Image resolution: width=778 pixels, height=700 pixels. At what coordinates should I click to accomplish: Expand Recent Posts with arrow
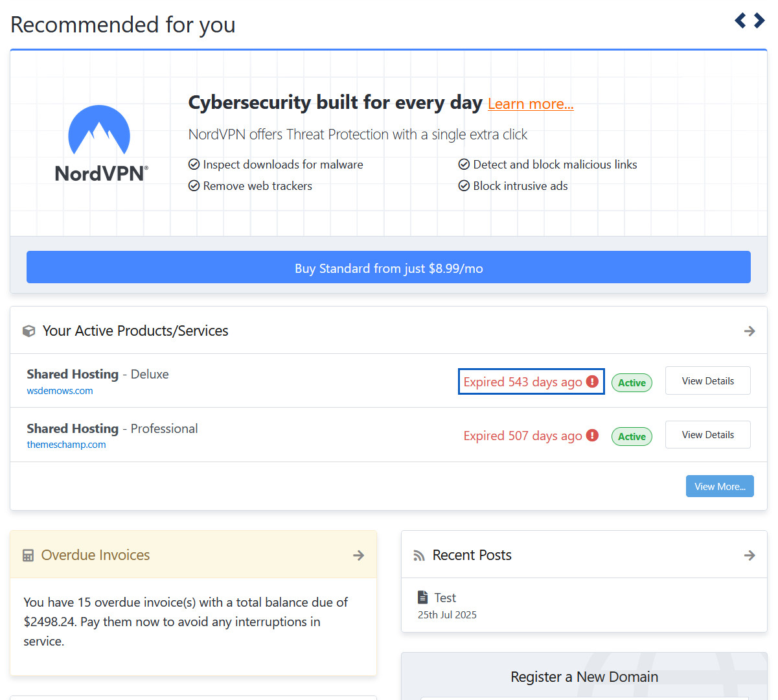pos(749,555)
